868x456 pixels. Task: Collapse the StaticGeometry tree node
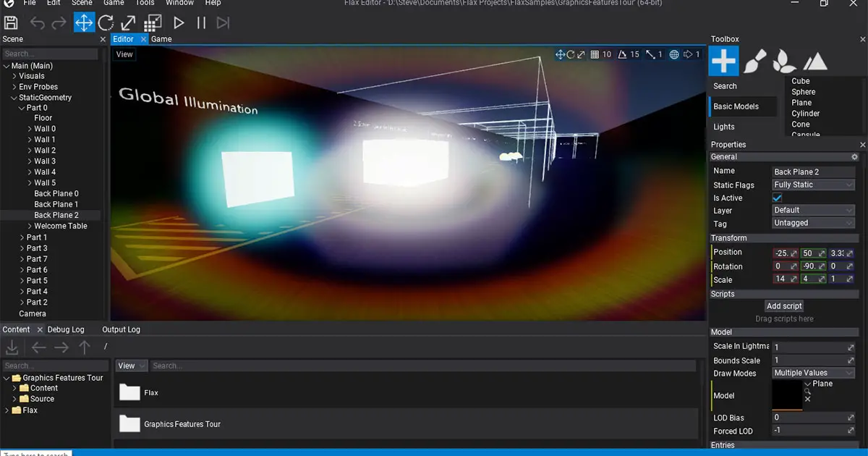coord(14,98)
